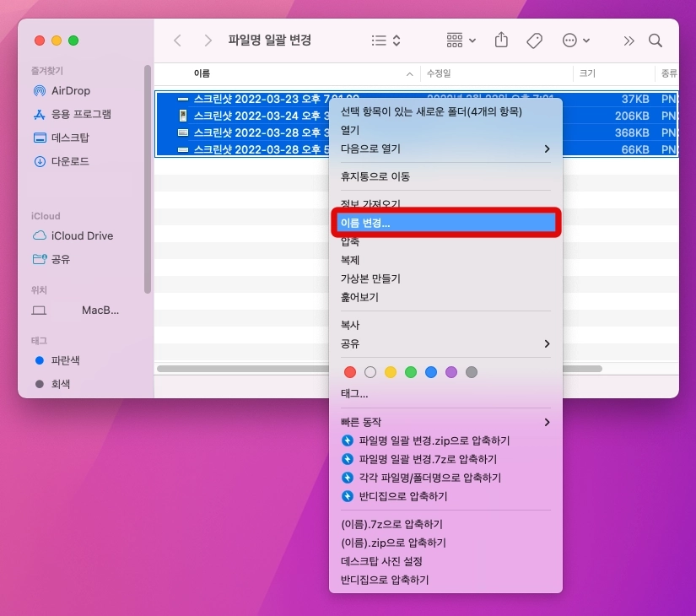The height and width of the screenshot is (616, 696).
Task: Expand the 공유 submenu
Action: click(445, 343)
